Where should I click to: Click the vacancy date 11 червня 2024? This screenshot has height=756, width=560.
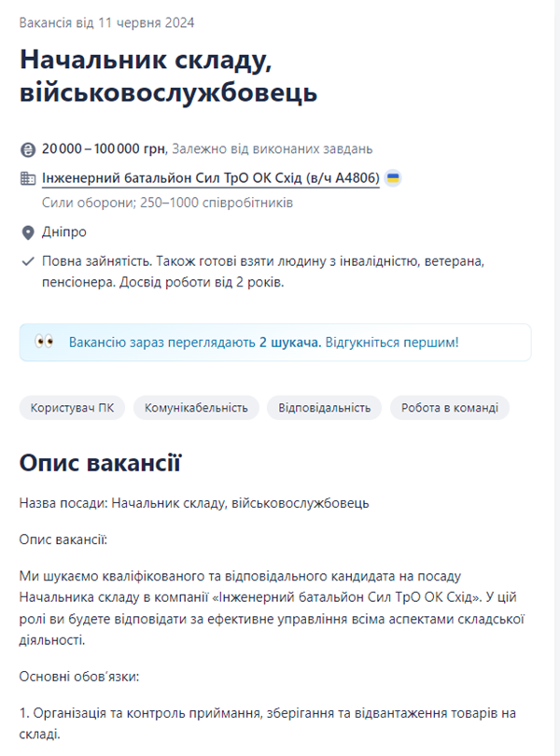[x=107, y=21]
